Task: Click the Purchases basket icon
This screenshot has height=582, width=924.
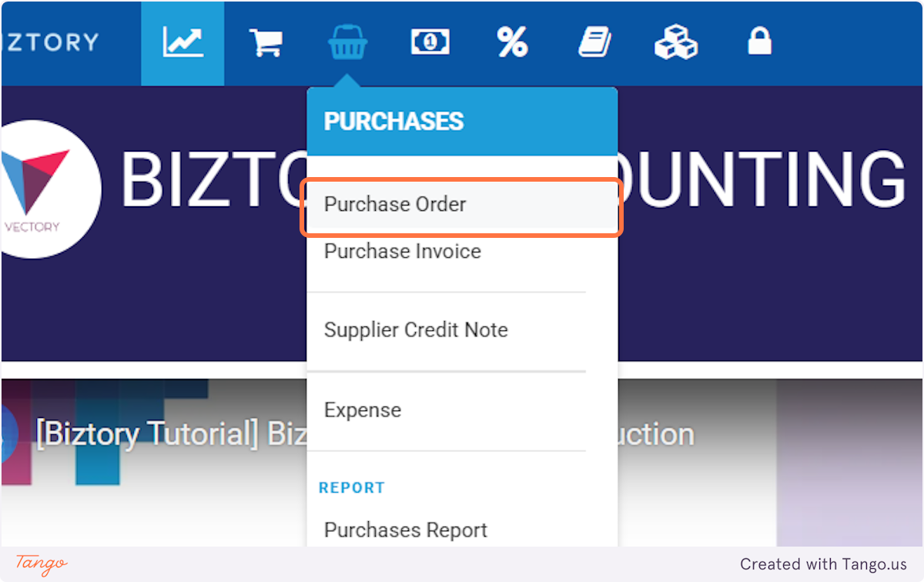Action: tap(347, 42)
